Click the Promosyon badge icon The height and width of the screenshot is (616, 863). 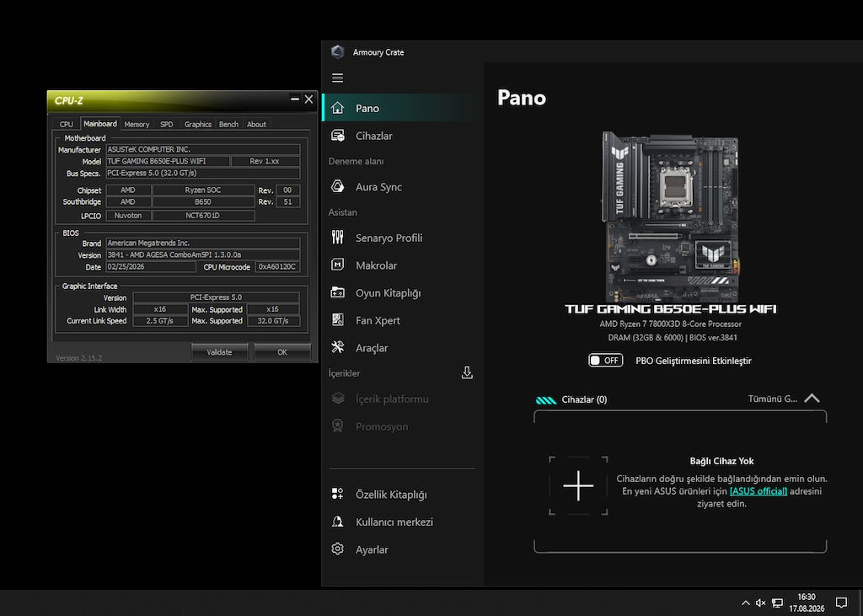point(337,426)
